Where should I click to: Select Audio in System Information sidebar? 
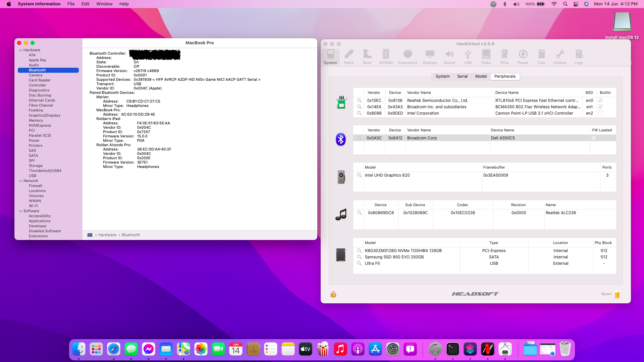pos(34,65)
